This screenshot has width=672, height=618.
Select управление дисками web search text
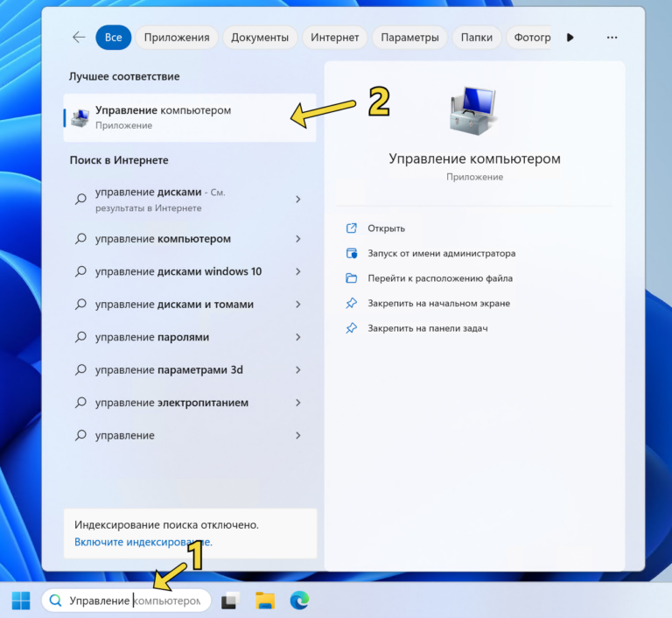148,192
